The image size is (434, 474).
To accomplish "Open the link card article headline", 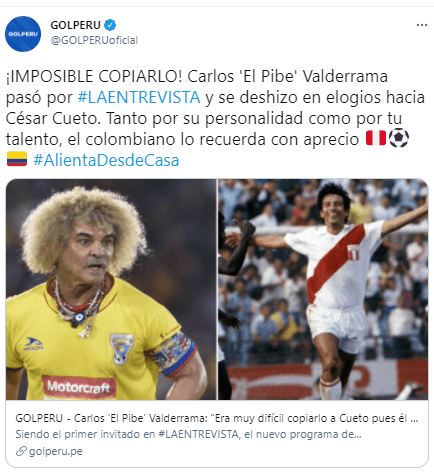I will click(217, 418).
